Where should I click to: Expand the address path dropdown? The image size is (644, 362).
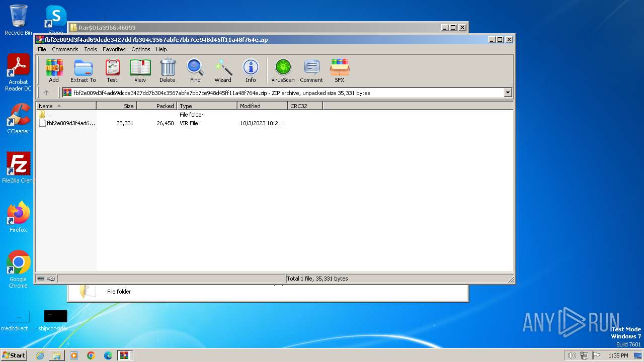pos(508,93)
